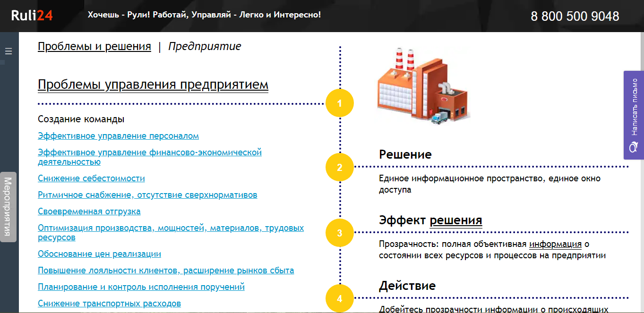
Task: Click Обоснование цен реализации link
Action: coord(99,254)
